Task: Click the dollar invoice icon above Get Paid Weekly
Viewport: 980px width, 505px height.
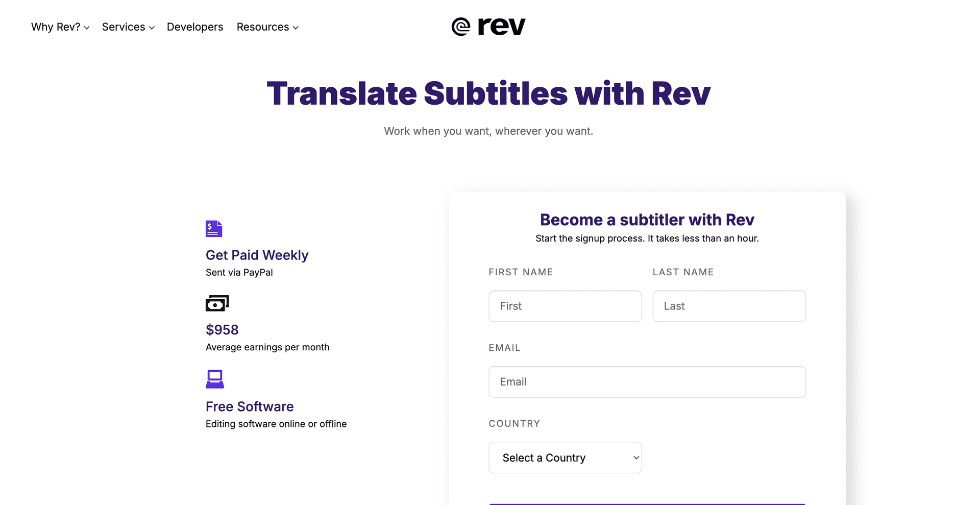Action: point(214,229)
